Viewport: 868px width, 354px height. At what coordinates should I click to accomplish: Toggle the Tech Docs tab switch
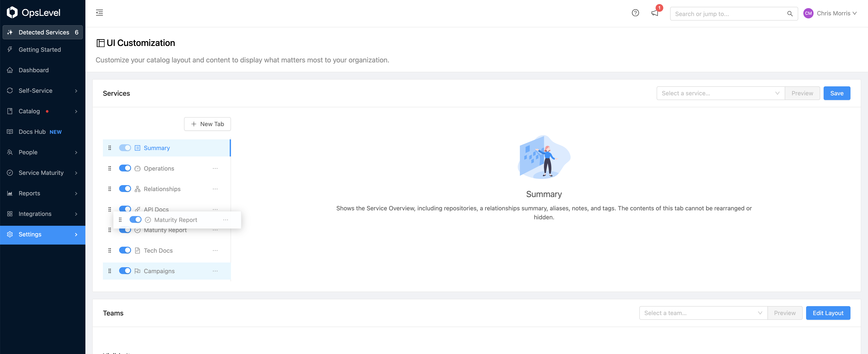[125, 250]
